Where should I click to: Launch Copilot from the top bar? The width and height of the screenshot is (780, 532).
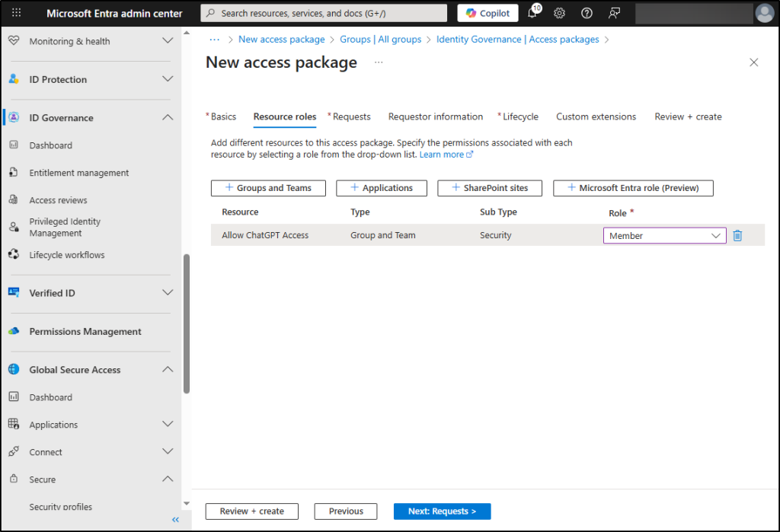[487, 13]
